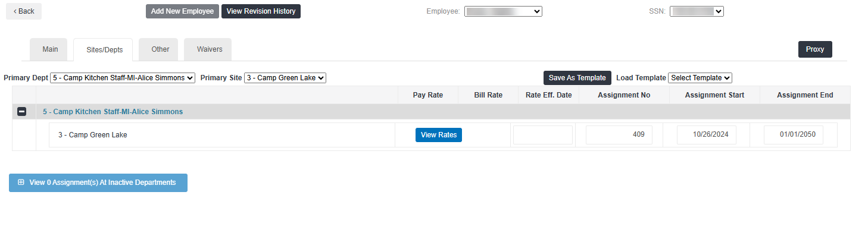Click the Rate Eff. Date field
Image resolution: width=868 pixels, height=242 pixels.
(542, 135)
